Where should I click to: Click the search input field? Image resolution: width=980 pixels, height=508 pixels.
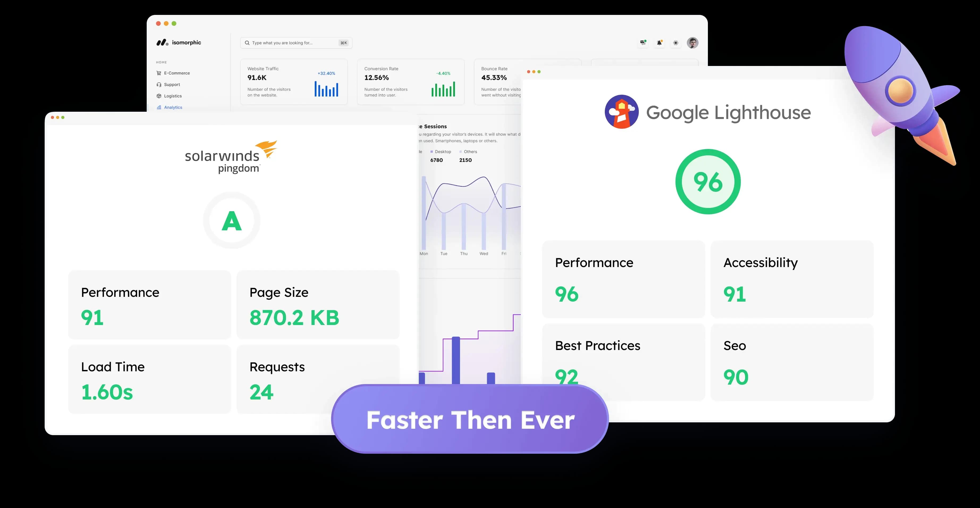(x=297, y=43)
